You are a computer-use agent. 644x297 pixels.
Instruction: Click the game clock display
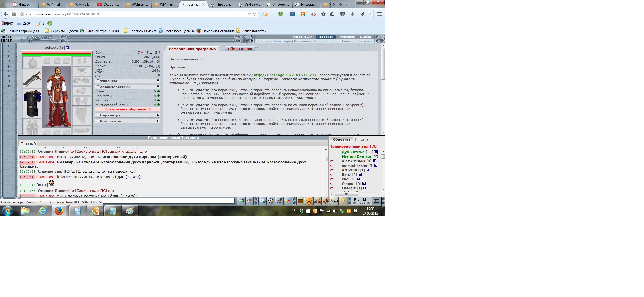(362, 201)
